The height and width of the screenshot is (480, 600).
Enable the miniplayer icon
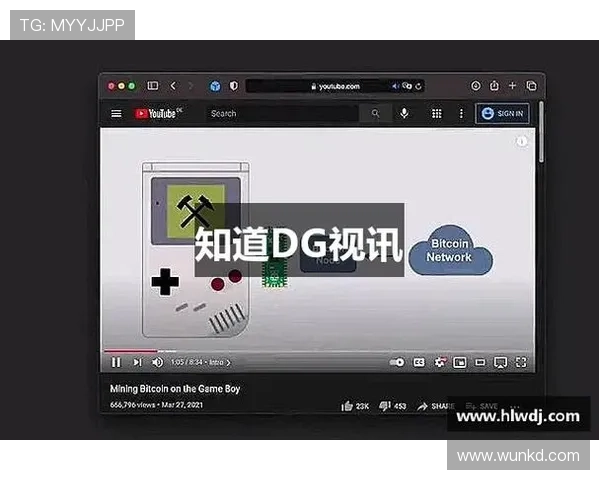[x=460, y=362]
